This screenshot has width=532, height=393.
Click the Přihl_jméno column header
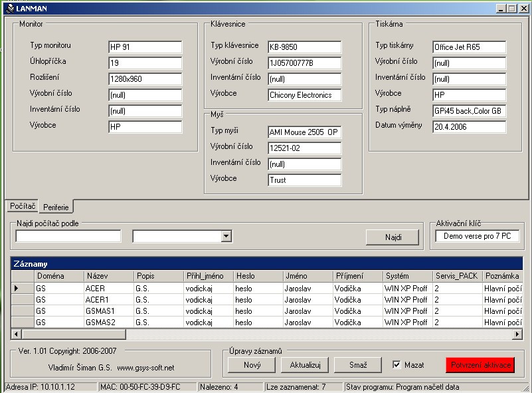click(x=209, y=276)
